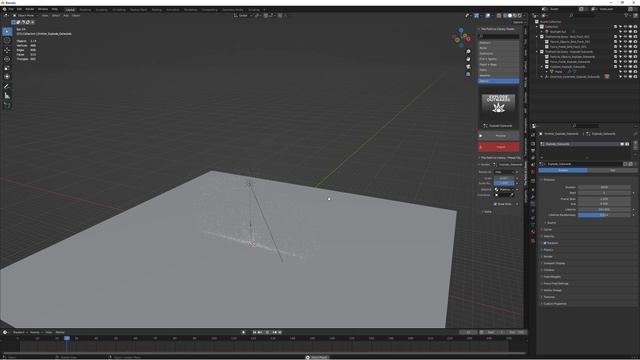This screenshot has width=640, height=360.
Task: Select the 3D Cursor tool
Action: (x=7, y=40)
